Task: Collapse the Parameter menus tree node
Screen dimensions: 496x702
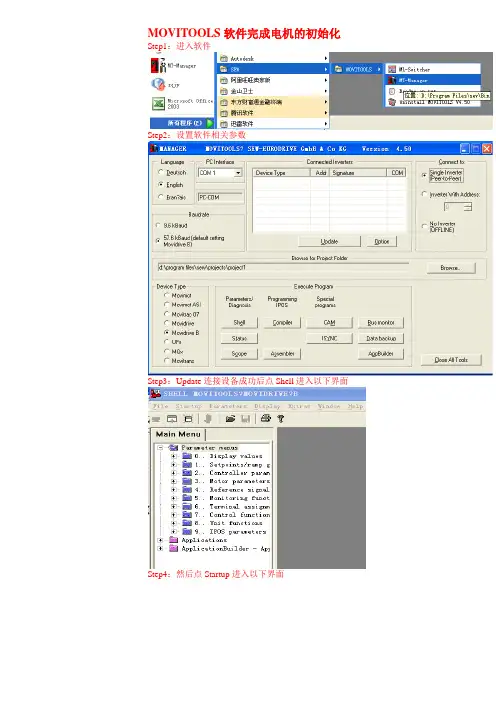Action: (x=160, y=448)
